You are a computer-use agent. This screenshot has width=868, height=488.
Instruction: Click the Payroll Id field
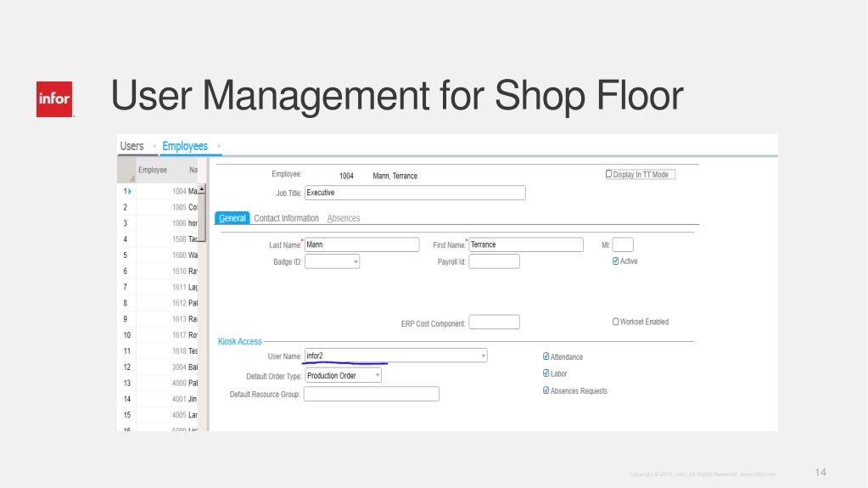click(x=494, y=261)
